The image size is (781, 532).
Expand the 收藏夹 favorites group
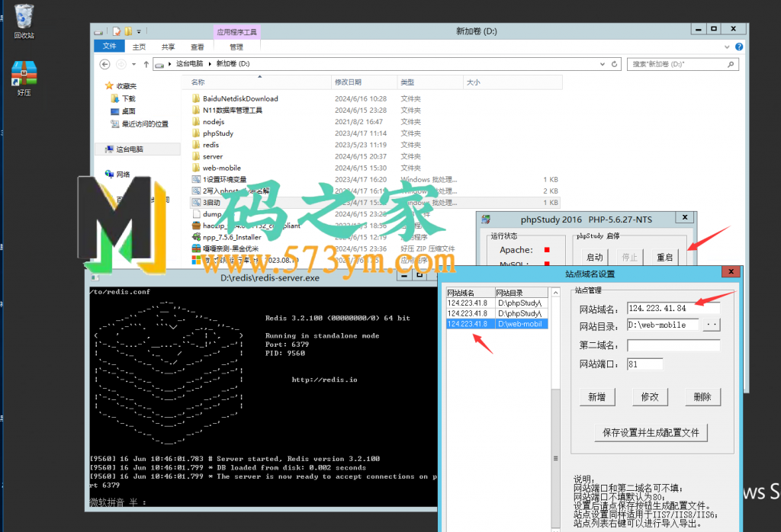pos(121,86)
